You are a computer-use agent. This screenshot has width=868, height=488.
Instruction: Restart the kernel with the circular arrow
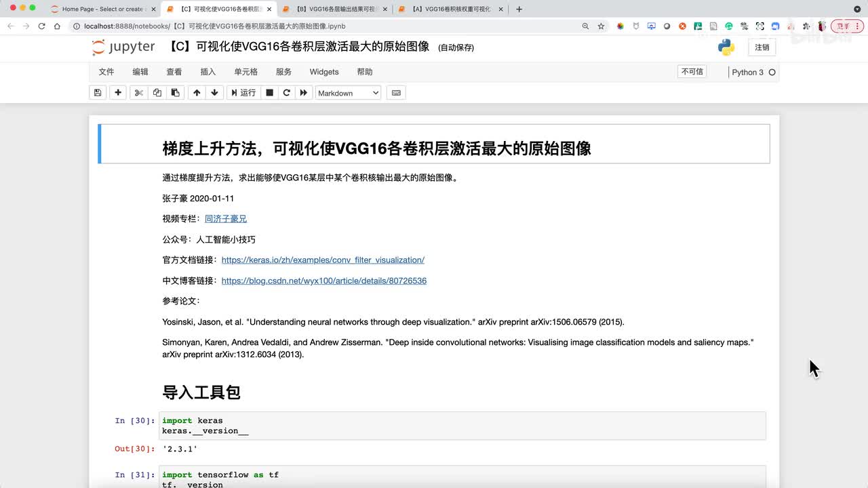(287, 93)
